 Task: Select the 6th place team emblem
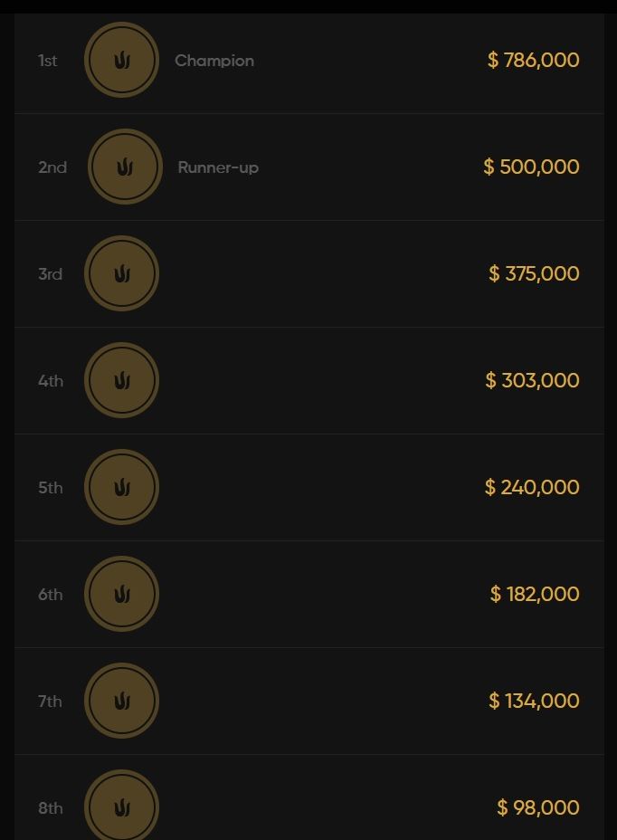coord(121,594)
